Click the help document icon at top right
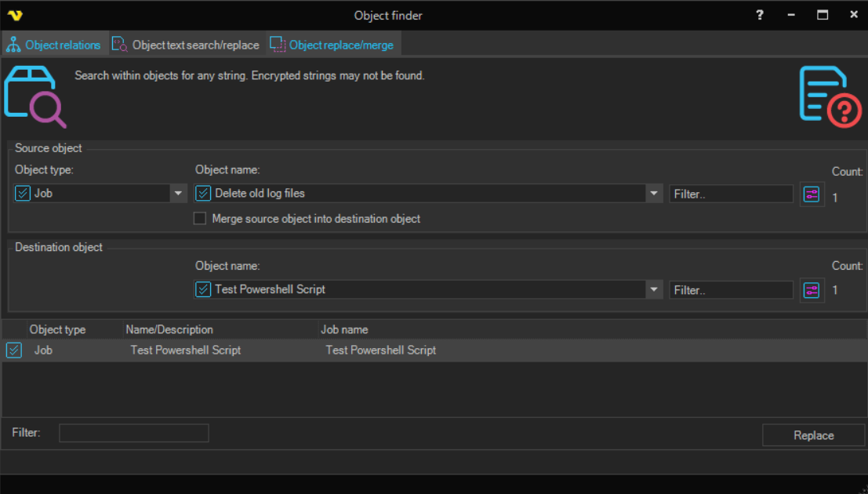Screen dimensions: 868x494 coord(830,96)
